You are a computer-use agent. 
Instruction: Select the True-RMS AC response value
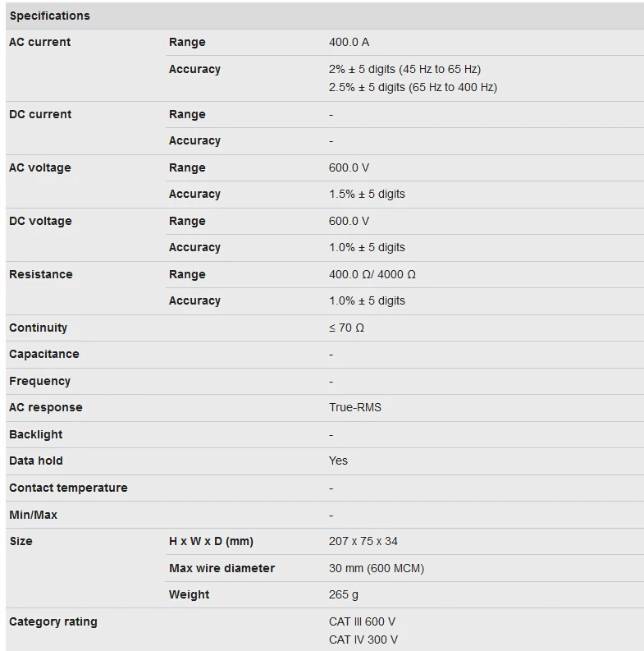(354, 407)
